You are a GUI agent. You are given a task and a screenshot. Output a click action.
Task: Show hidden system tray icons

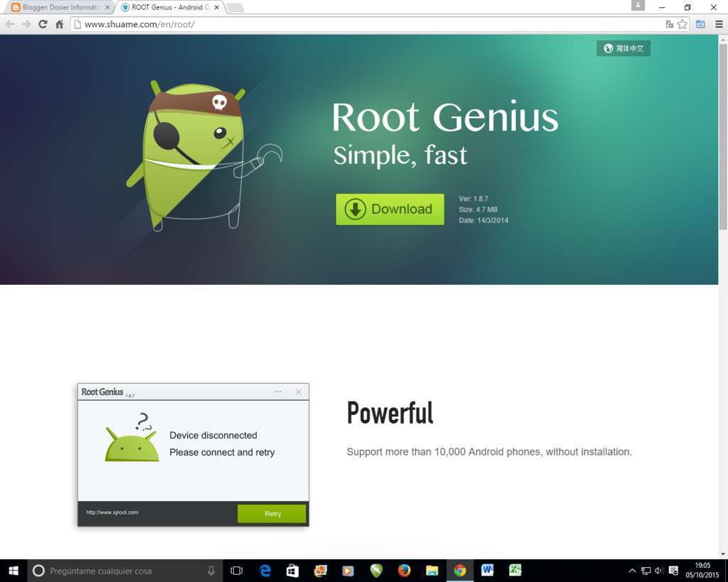(632, 571)
